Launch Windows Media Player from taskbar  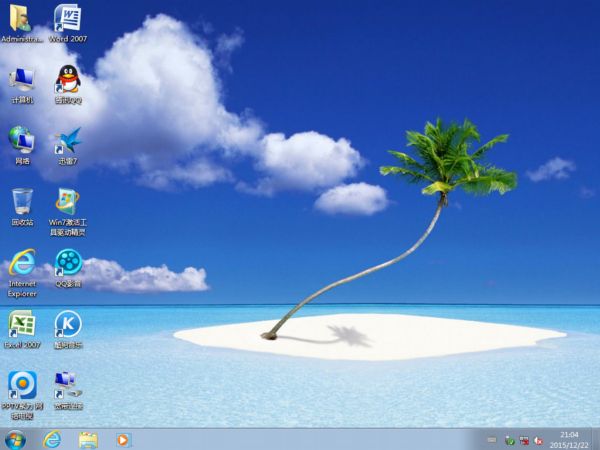123,439
